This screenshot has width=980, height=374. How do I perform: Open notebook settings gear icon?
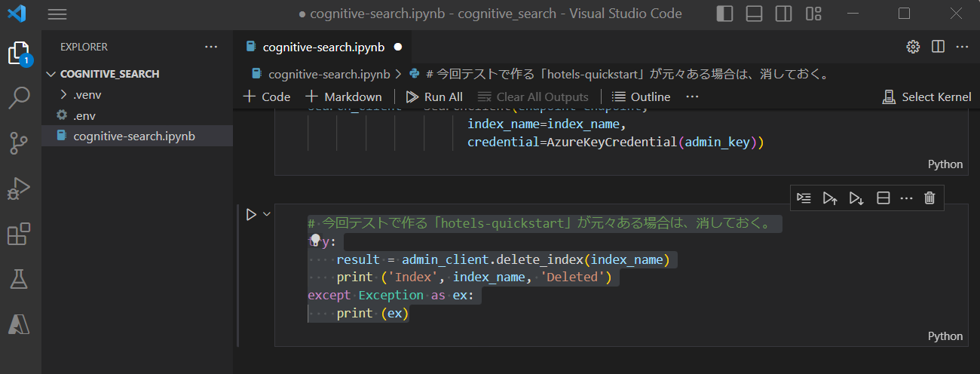click(x=913, y=47)
